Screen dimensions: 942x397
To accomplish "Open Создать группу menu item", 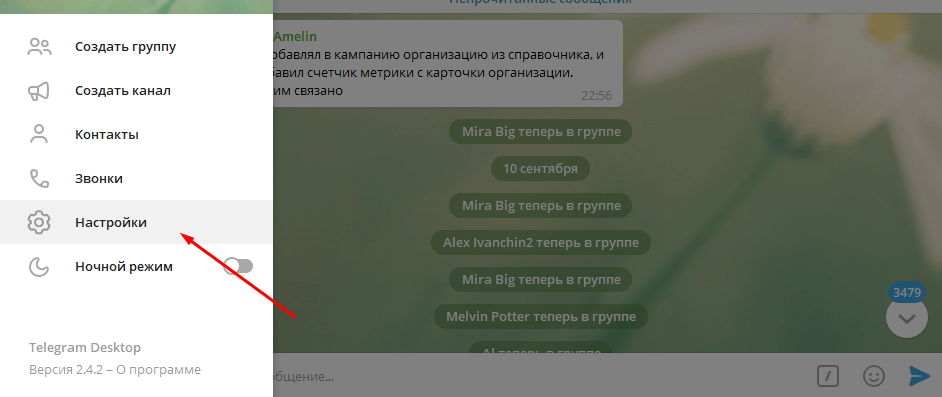I will point(136,47).
